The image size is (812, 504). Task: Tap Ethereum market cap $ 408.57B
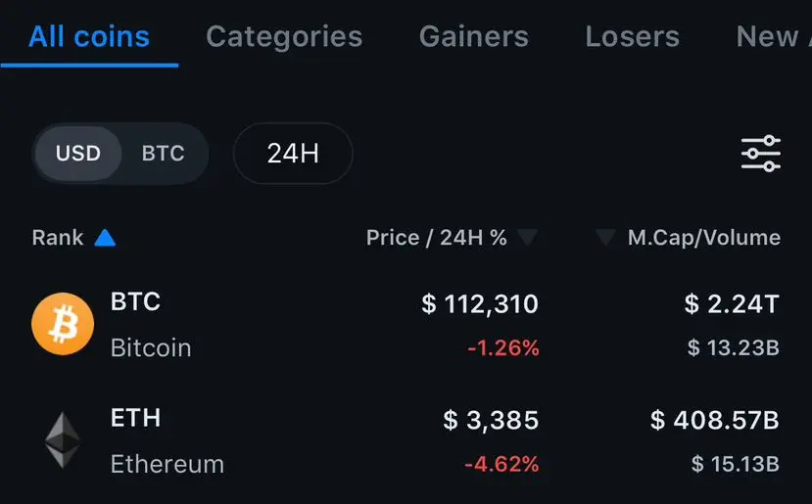tap(715, 420)
